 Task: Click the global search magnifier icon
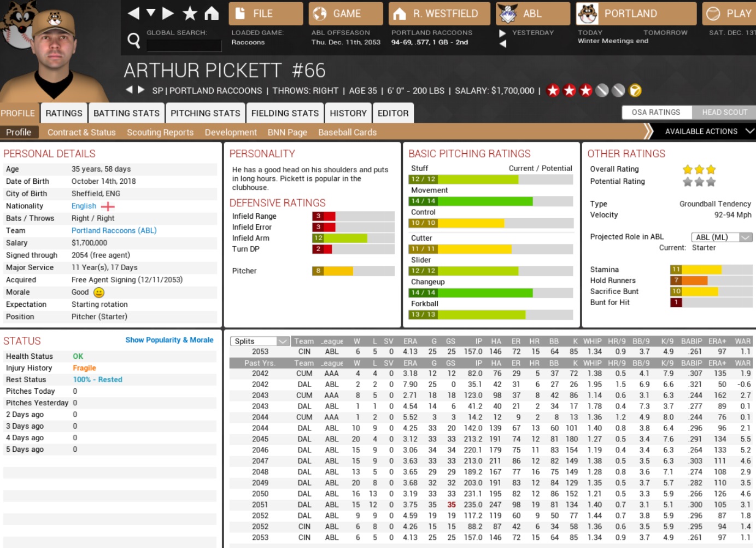point(133,40)
